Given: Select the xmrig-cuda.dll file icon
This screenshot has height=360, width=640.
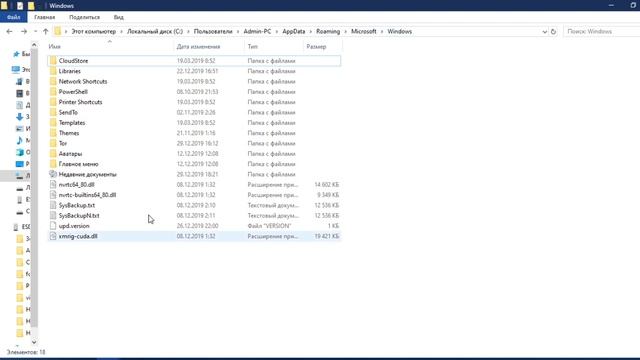Looking at the screenshot, I should 53,236.
